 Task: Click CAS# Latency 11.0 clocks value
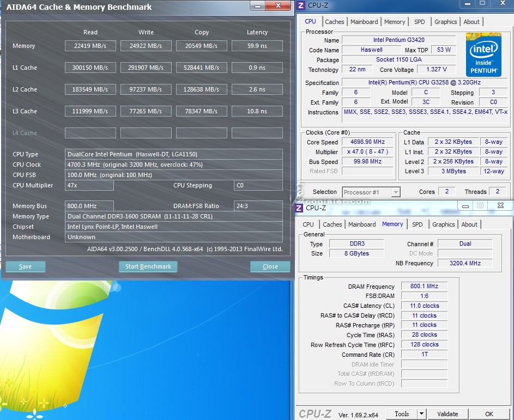coord(424,306)
